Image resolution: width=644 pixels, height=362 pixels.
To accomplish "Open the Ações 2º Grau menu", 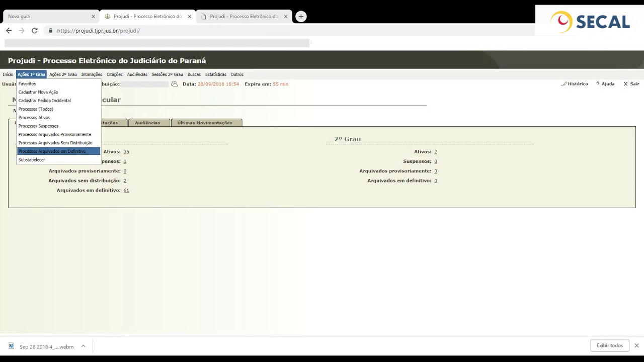I will (x=63, y=74).
